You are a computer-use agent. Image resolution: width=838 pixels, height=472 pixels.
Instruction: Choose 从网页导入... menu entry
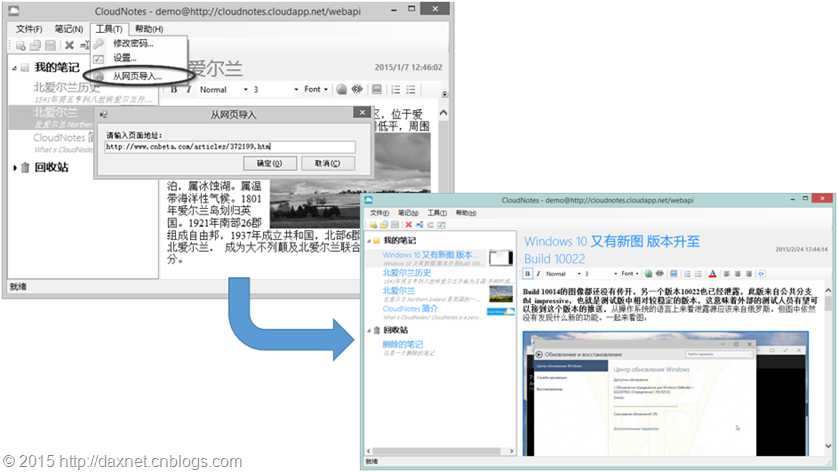(x=137, y=76)
